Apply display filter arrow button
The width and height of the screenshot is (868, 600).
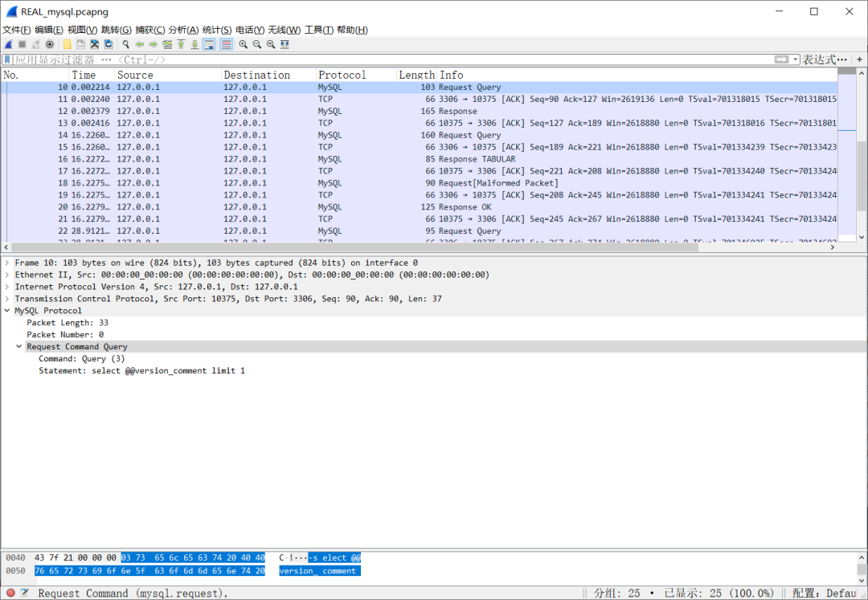(x=781, y=59)
